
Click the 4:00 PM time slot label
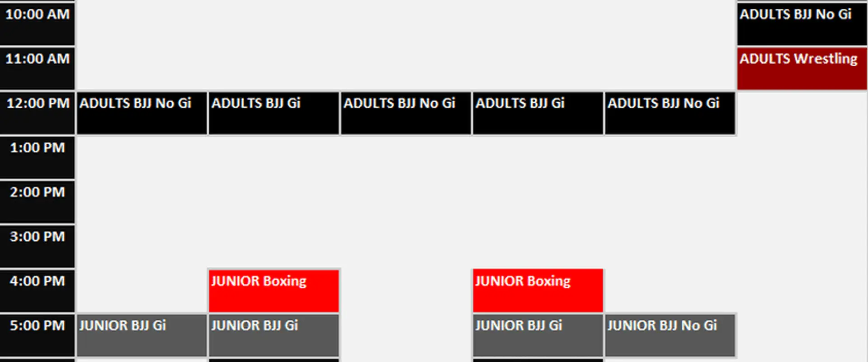coord(38,290)
